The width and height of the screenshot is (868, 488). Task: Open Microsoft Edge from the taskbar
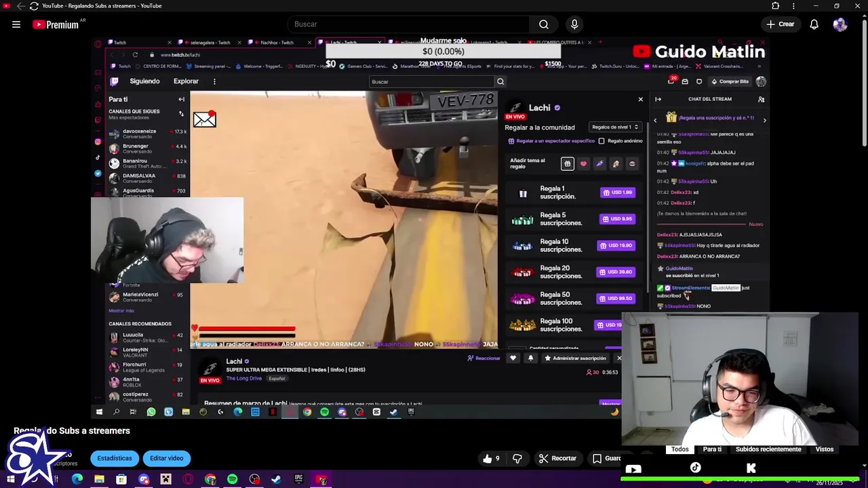coord(77,479)
